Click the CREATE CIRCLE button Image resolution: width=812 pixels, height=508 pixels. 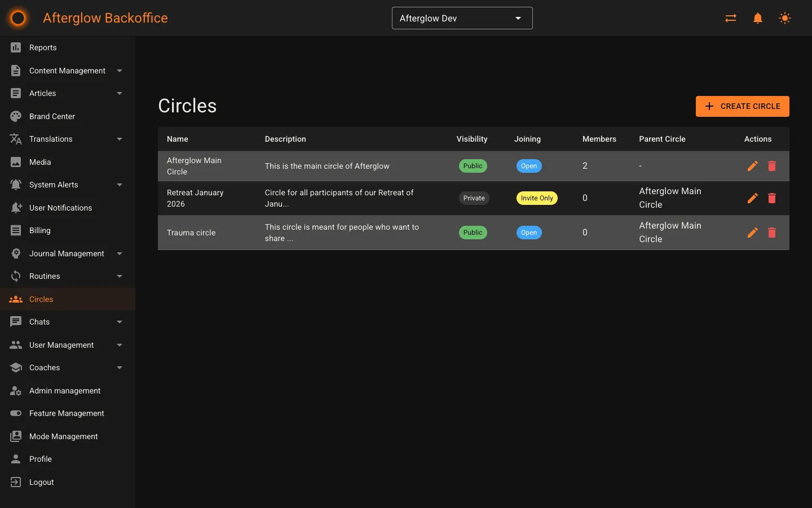pos(743,106)
